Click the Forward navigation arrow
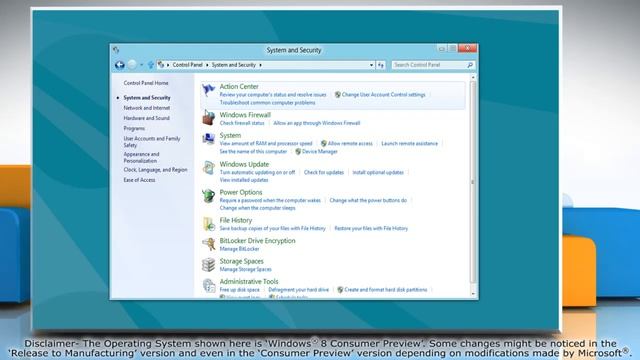This screenshot has height=360, width=640. pos(132,65)
